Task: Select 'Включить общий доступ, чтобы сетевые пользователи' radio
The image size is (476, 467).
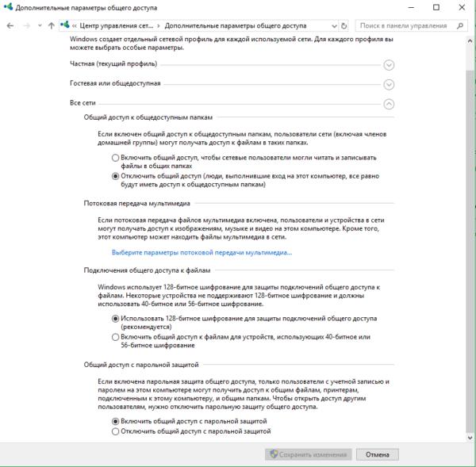Action: [115, 158]
